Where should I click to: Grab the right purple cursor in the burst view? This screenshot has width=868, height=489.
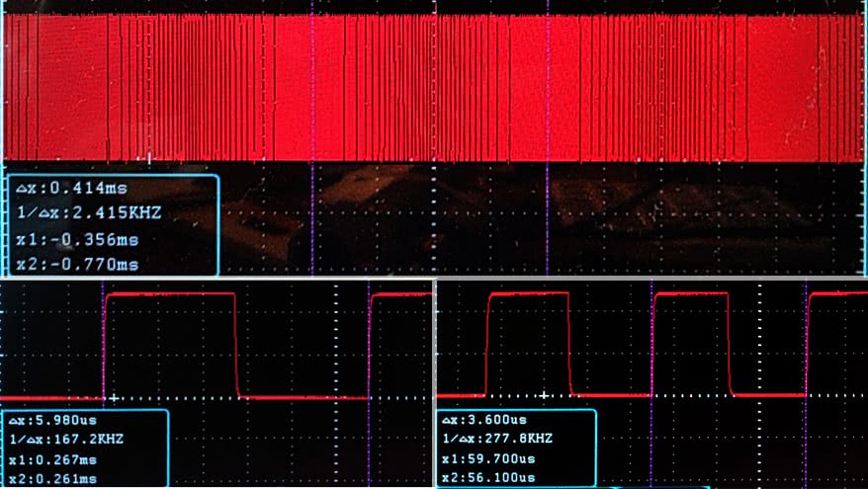(x=436, y=217)
